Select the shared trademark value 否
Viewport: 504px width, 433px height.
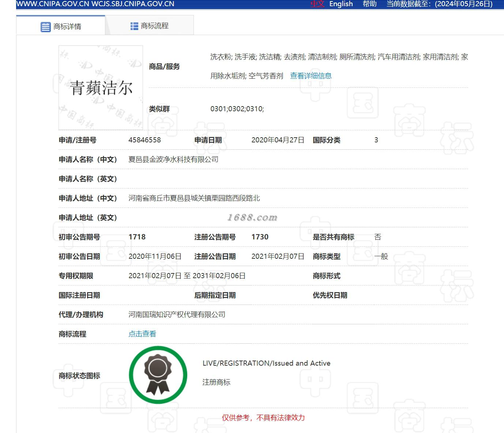coord(377,237)
